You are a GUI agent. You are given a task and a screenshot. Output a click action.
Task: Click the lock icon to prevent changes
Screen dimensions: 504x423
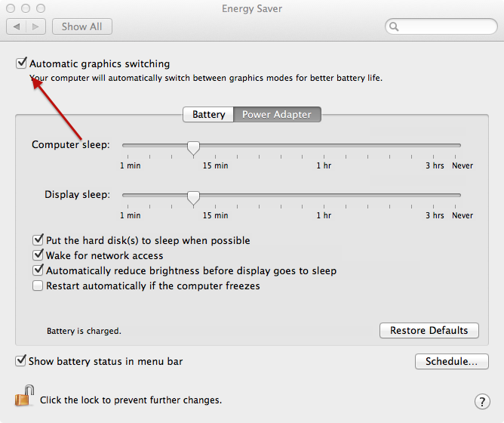point(25,397)
